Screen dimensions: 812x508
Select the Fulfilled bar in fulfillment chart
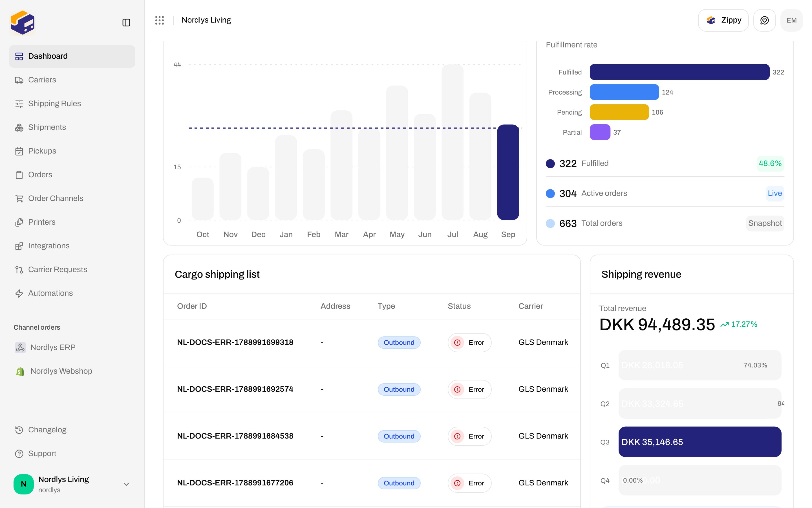[679, 72]
